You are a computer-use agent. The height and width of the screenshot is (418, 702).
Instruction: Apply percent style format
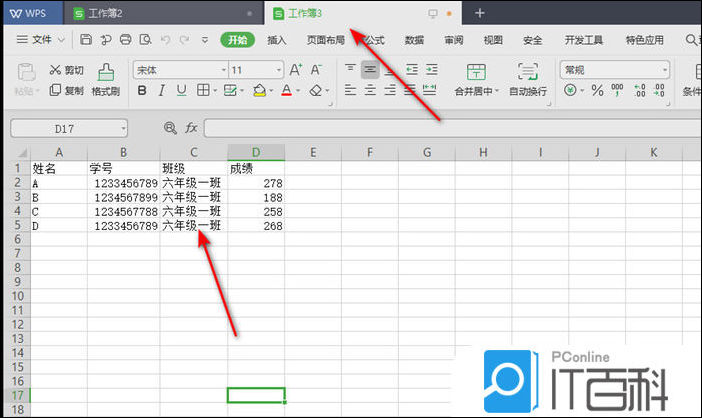click(x=597, y=90)
